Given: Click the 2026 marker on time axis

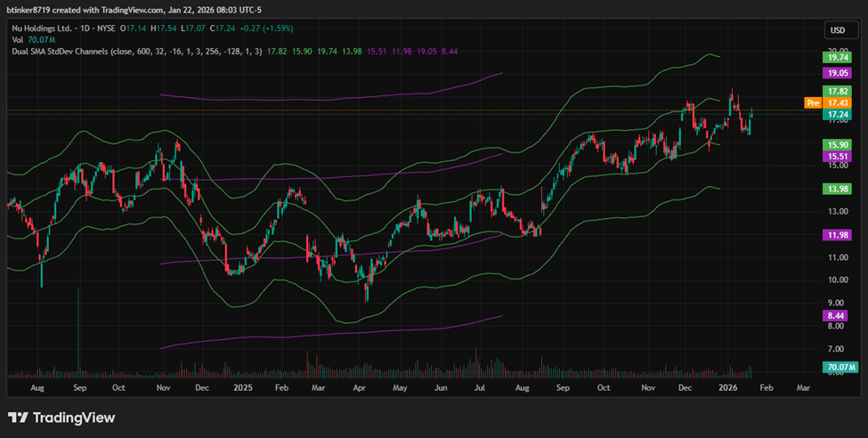Looking at the screenshot, I should pos(727,388).
